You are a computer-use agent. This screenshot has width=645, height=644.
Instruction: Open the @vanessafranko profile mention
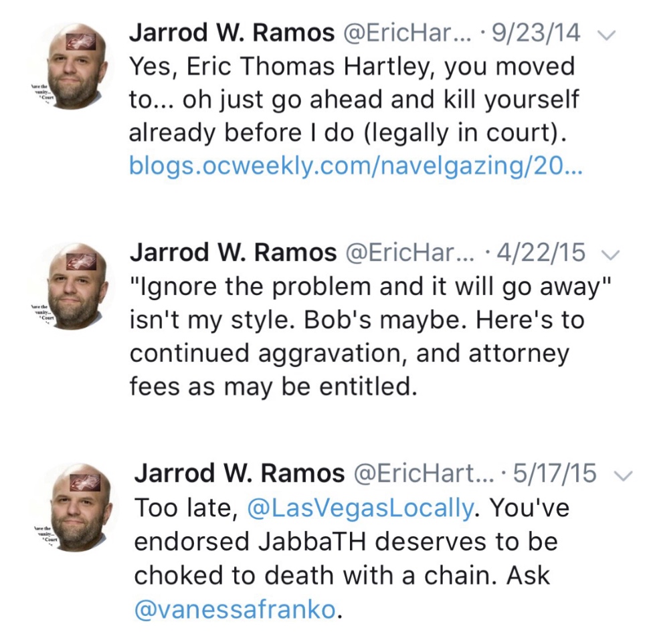[x=235, y=611]
